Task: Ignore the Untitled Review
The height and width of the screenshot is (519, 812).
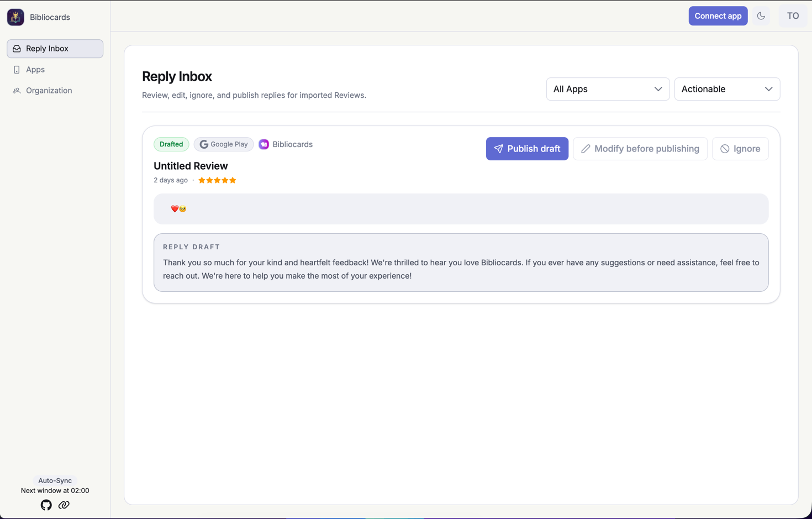Action: pyautogui.click(x=740, y=149)
